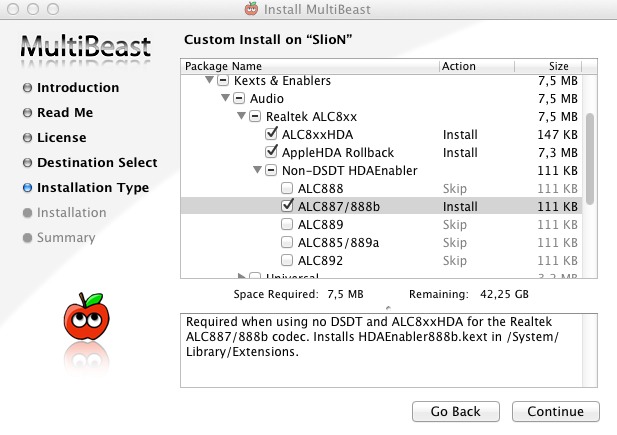The width and height of the screenshot is (617, 435).
Task: Click the Custom Install on "SlioN" heading
Action: tap(268, 39)
